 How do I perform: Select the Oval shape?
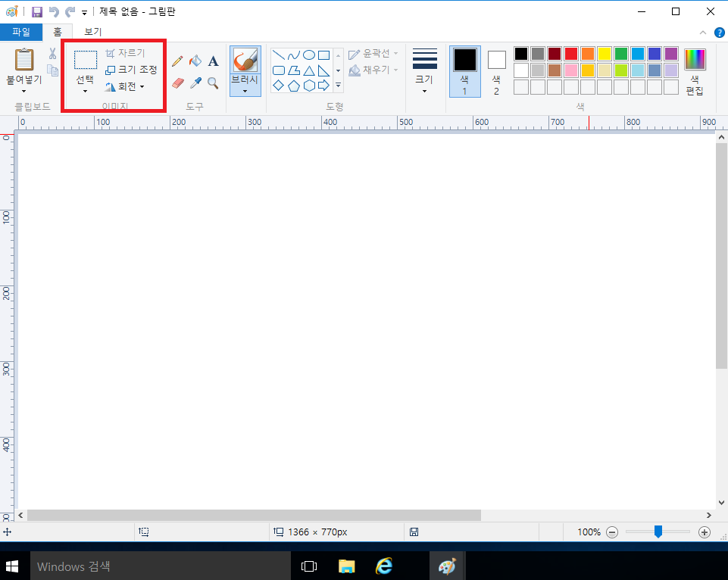309,55
